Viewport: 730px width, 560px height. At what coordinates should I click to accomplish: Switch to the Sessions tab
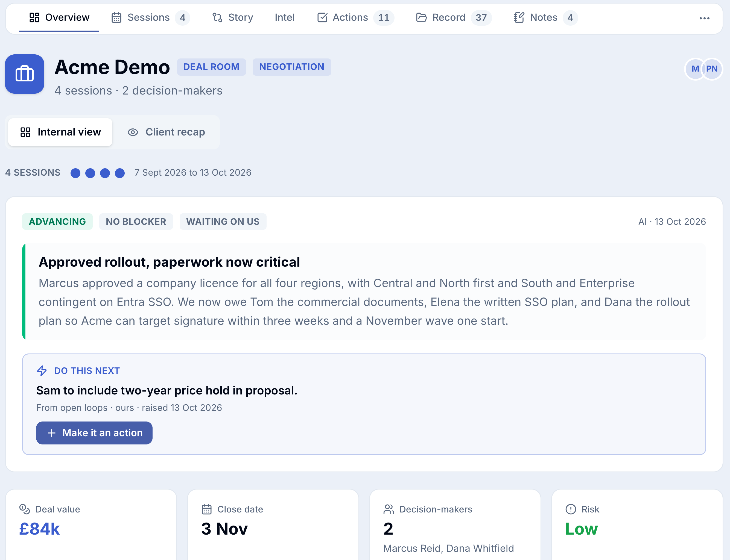tap(150, 17)
